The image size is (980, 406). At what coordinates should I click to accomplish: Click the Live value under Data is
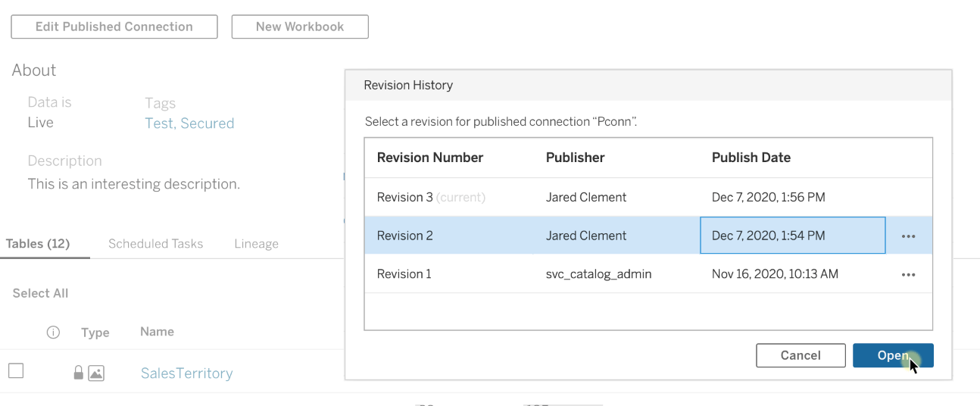(x=41, y=123)
